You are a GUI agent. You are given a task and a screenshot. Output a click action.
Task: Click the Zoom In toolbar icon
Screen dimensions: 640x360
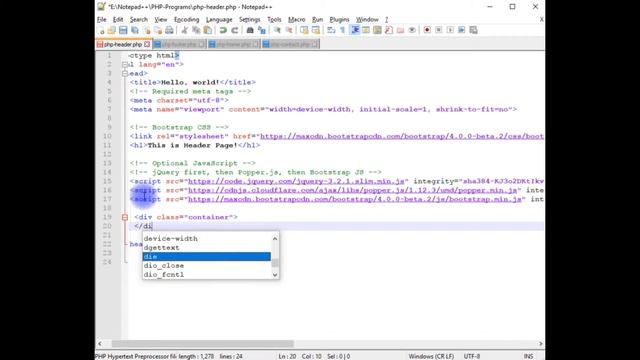(277, 30)
